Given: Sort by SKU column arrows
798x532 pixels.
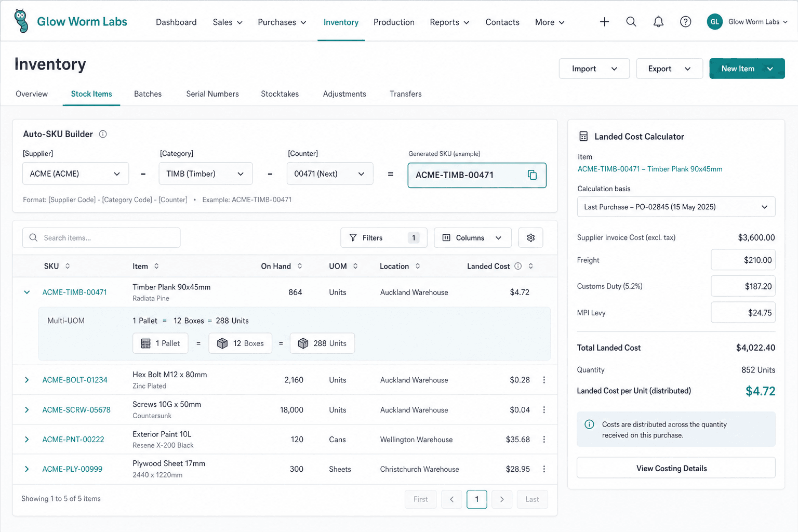Looking at the screenshot, I should 68,266.
